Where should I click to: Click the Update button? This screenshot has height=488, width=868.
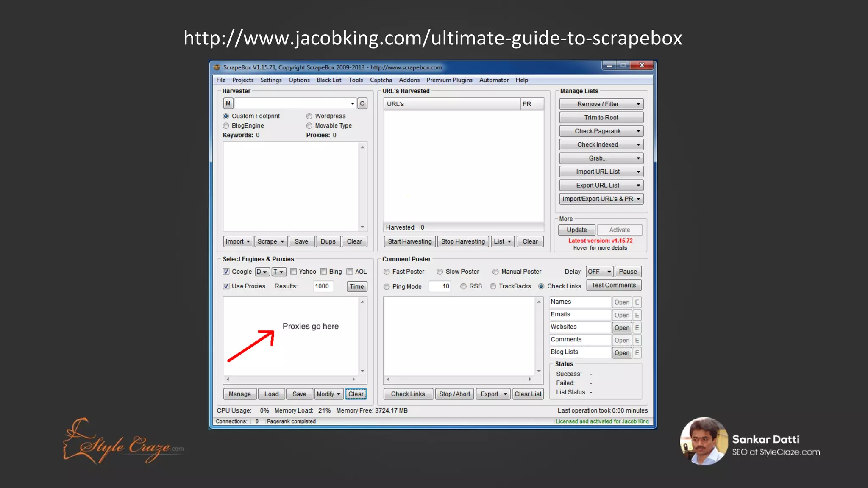(x=577, y=230)
